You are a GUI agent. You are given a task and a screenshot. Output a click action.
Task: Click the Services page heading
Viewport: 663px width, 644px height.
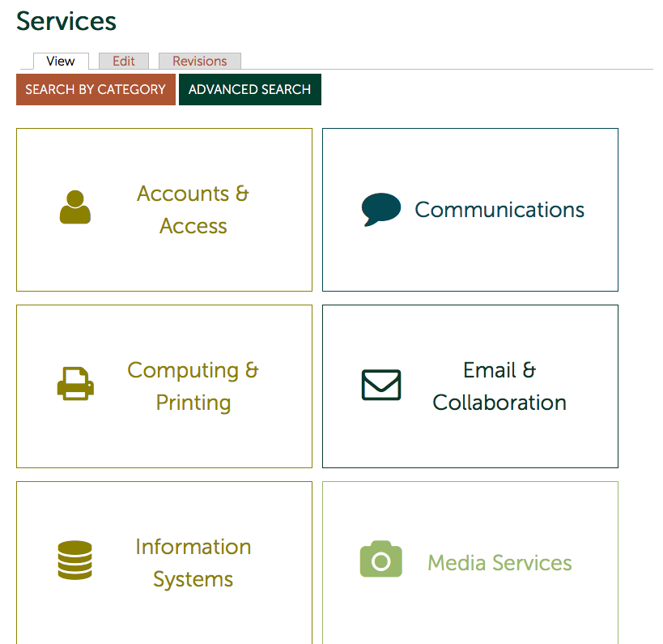click(x=66, y=22)
